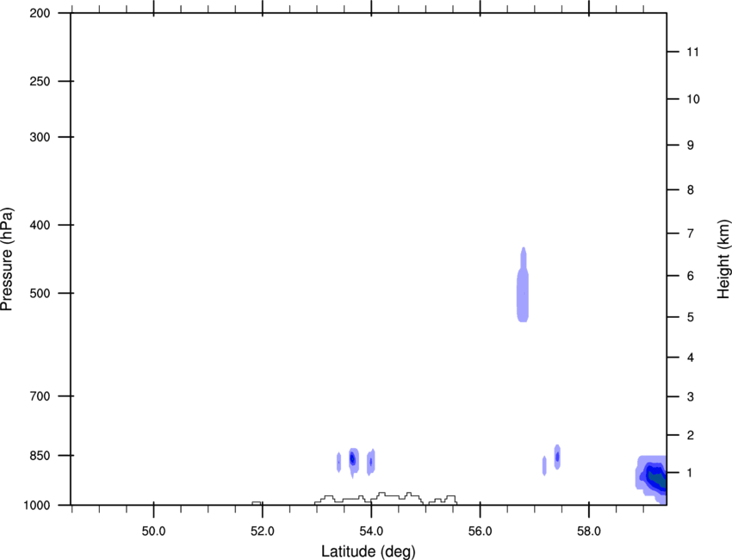This screenshot has height=560, width=732.
Task: Pick the 8 km height label
Action: click(690, 190)
